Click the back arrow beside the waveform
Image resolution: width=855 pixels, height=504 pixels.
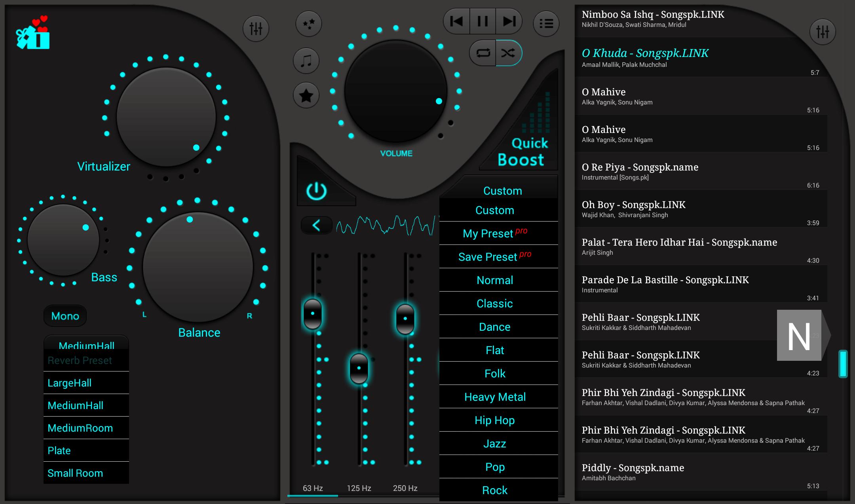[x=316, y=225]
